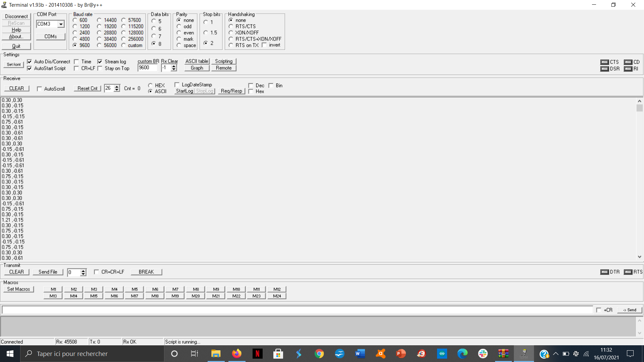The height and width of the screenshot is (362, 644).
Task: Open the COM Port dropdown
Action: 61,24
